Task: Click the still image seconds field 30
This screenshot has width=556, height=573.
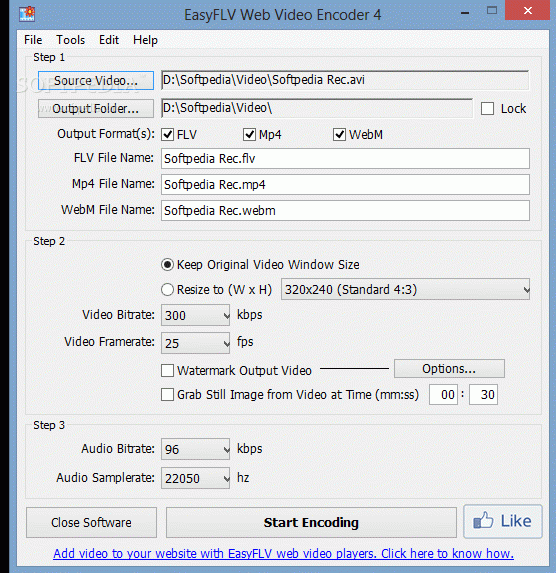Action: coord(483,395)
